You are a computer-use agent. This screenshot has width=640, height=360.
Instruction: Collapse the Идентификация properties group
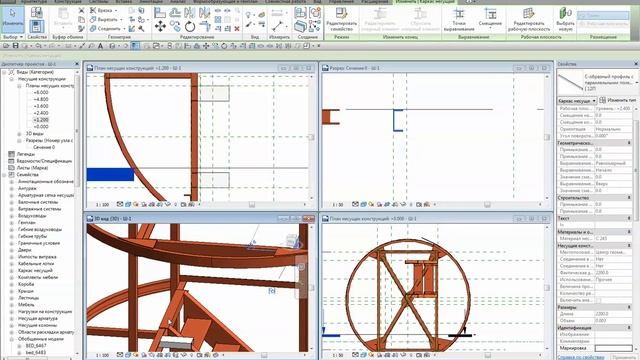point(629,328)
